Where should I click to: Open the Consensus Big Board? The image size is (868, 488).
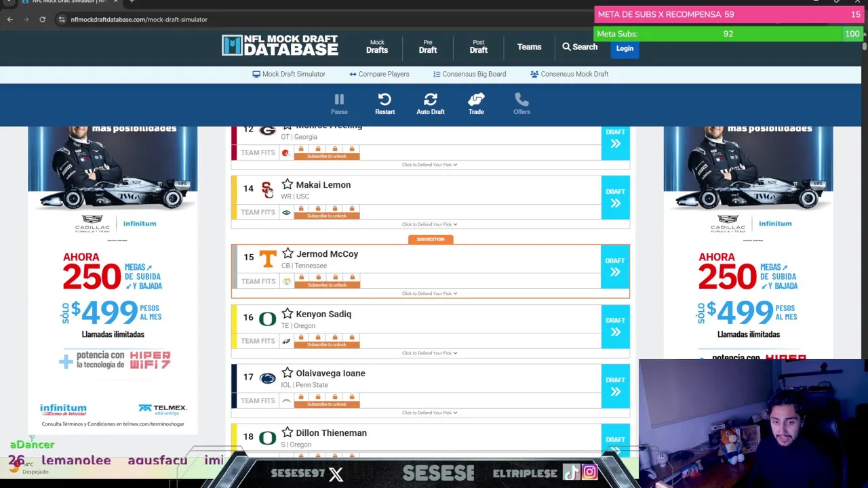(469, 74)
